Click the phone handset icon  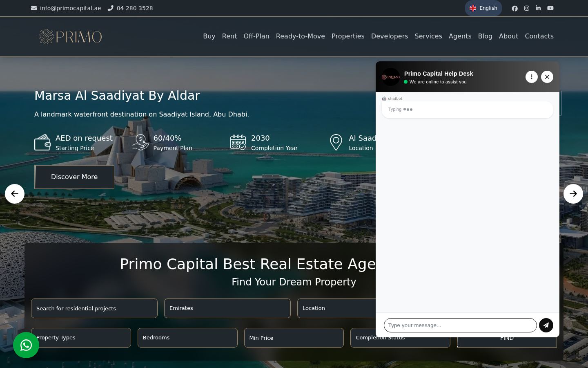(x=110, y=8)
